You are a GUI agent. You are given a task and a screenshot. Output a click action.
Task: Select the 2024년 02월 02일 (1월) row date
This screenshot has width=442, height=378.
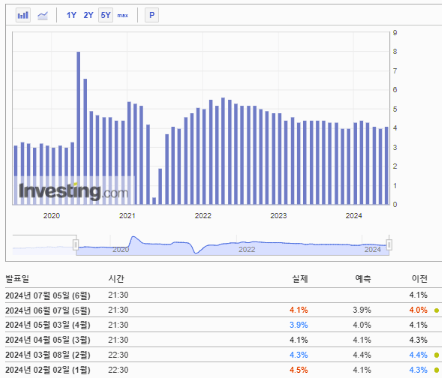tap(48, 370)
